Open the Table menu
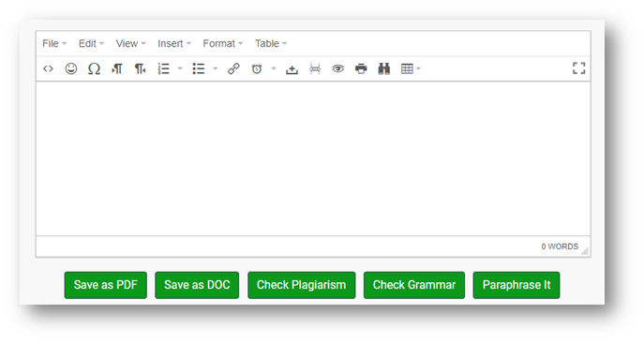Viewport: 644px width, 344px height. click(x=271, y=43)
